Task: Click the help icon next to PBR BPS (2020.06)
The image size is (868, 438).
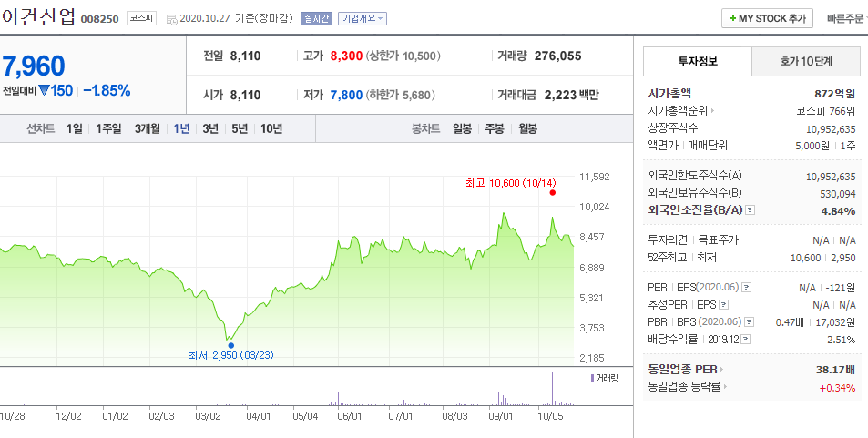Action: (x=749, y=321)
